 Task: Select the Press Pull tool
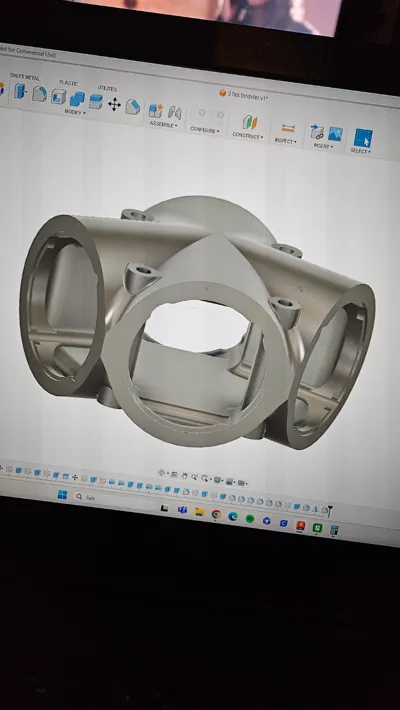point(20,91)
